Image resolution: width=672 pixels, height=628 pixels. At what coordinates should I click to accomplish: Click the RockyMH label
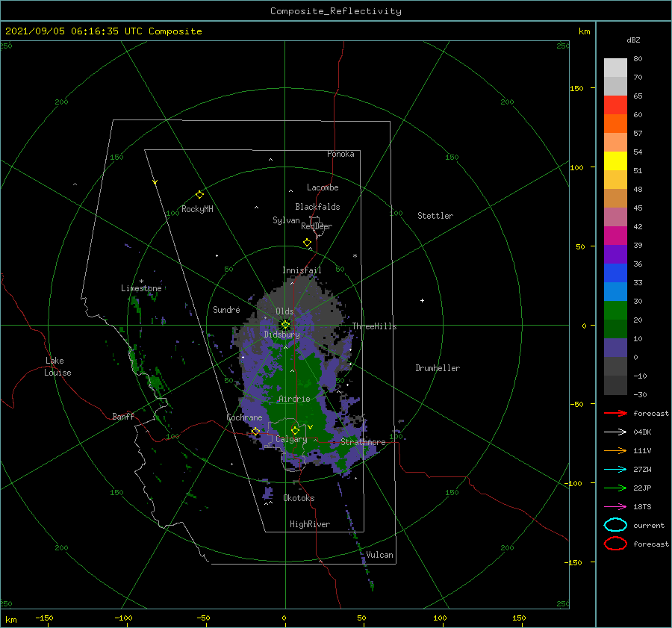(x=197, y=209)
